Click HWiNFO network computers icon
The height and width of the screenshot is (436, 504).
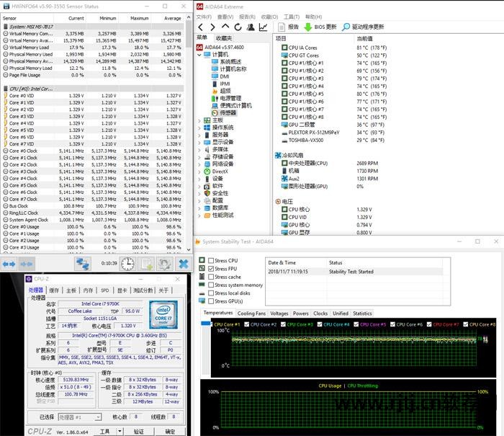click(x=83, y=264)
